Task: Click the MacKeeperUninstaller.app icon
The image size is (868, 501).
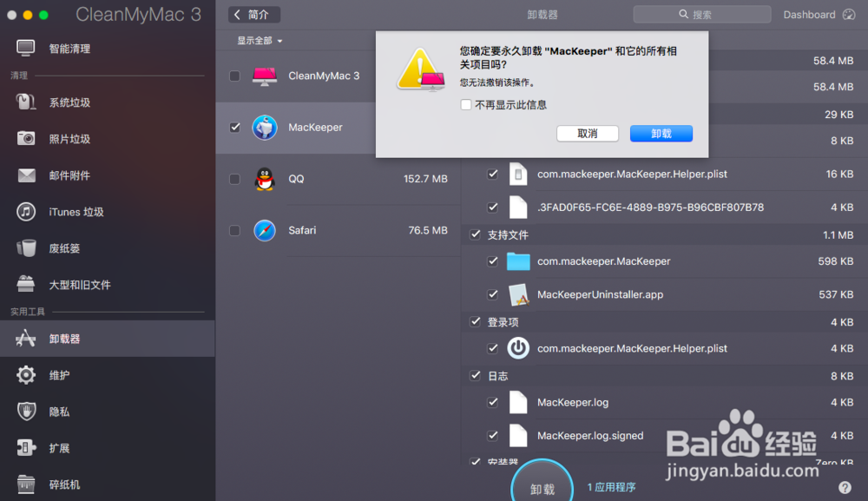Action: (518, 294)
